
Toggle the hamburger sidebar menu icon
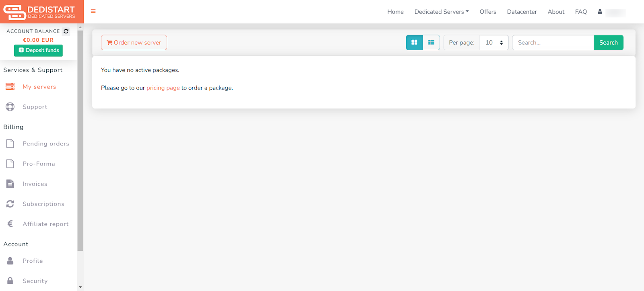[x=93, y=11]
